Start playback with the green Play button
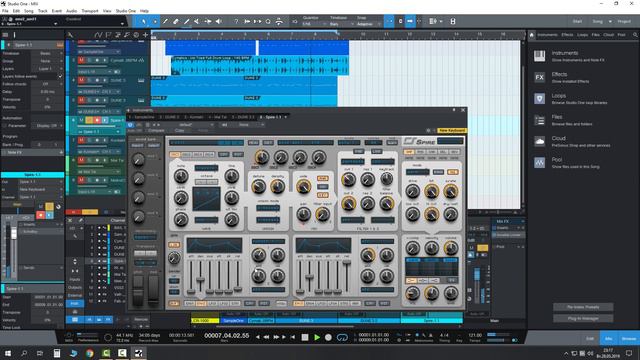The image size is (640, 360). [x=317, y=338]
